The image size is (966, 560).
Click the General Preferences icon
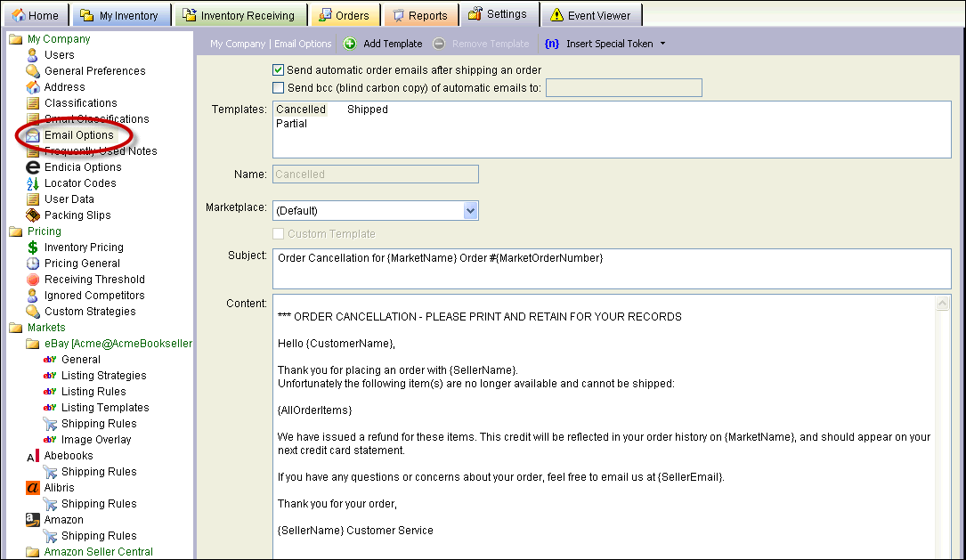click(33, 71)
